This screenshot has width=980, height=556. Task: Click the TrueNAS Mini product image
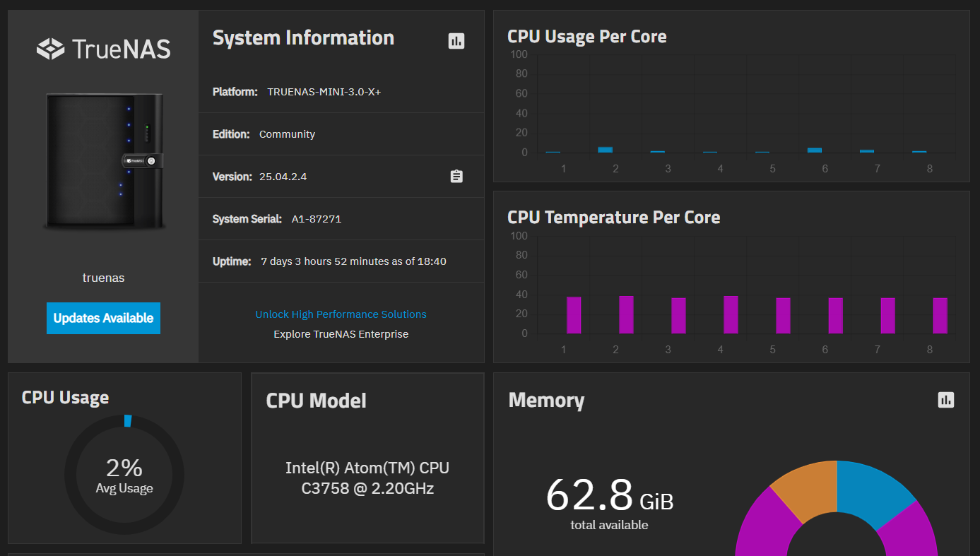[105, 161]
